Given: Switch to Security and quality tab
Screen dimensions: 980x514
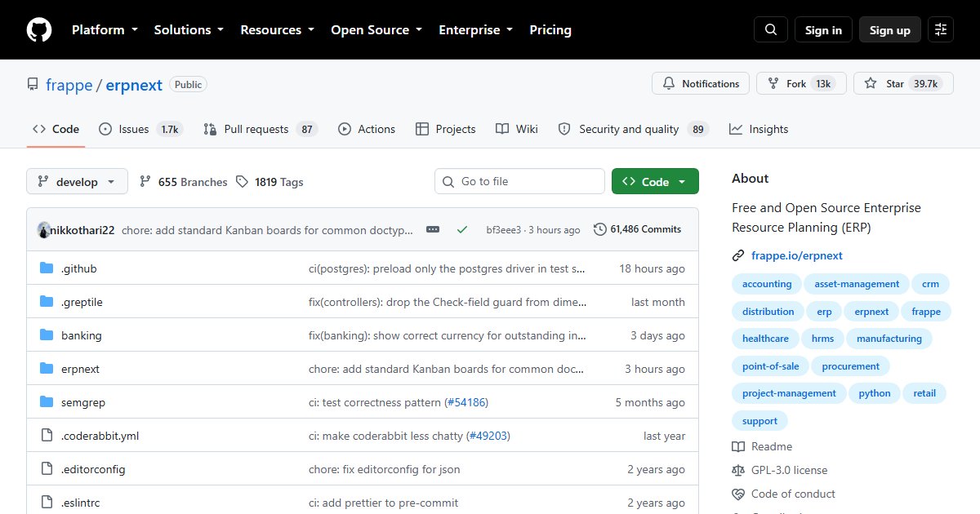Looking at the screenshot, I should 633,129.
